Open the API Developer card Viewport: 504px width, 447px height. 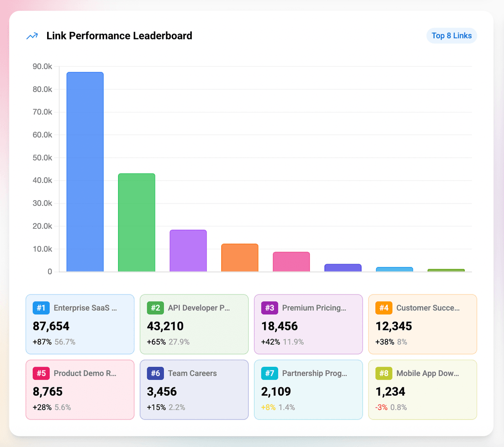[194, 324]
